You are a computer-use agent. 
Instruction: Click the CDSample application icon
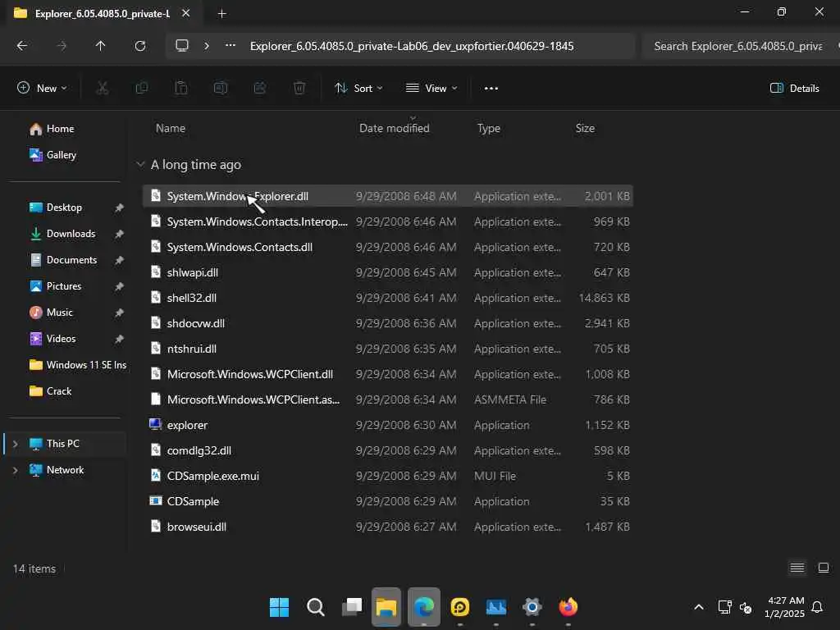(155, 501)
